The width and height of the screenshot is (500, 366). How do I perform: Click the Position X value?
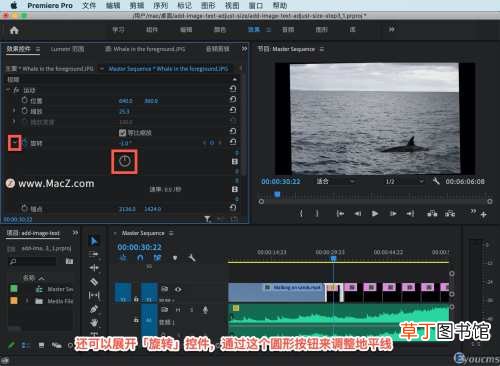pyautogui.click(x=125, y=101)
